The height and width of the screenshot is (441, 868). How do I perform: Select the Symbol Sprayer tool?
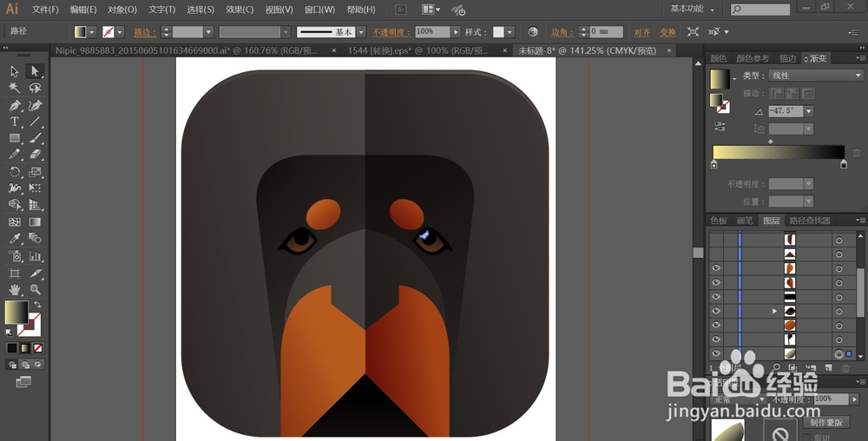[15, 256]
